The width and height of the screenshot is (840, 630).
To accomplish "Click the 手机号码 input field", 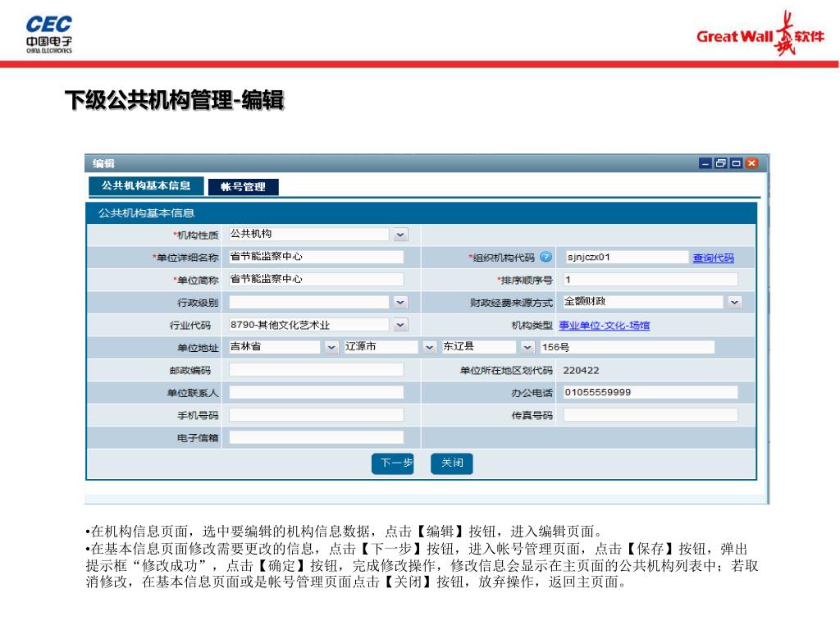I will (x=316, y=414).
